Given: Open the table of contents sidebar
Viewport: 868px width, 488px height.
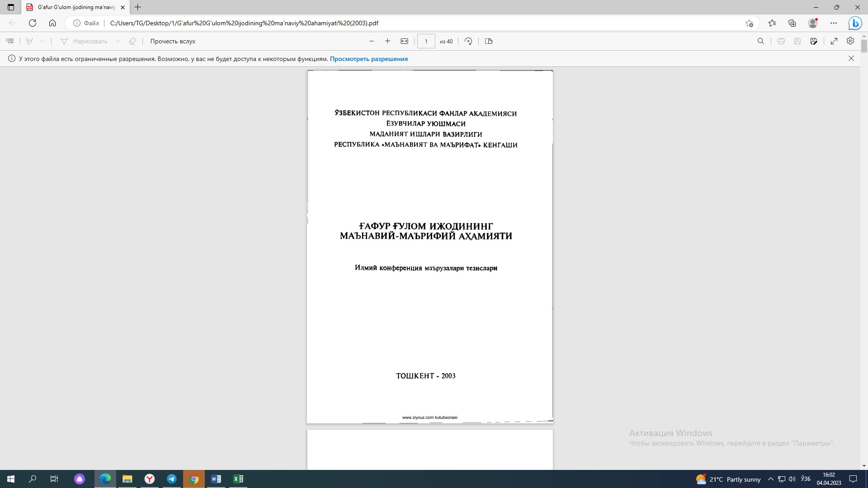Looking at the screenshot, I should pyautogui.click(x=10, y=41).
